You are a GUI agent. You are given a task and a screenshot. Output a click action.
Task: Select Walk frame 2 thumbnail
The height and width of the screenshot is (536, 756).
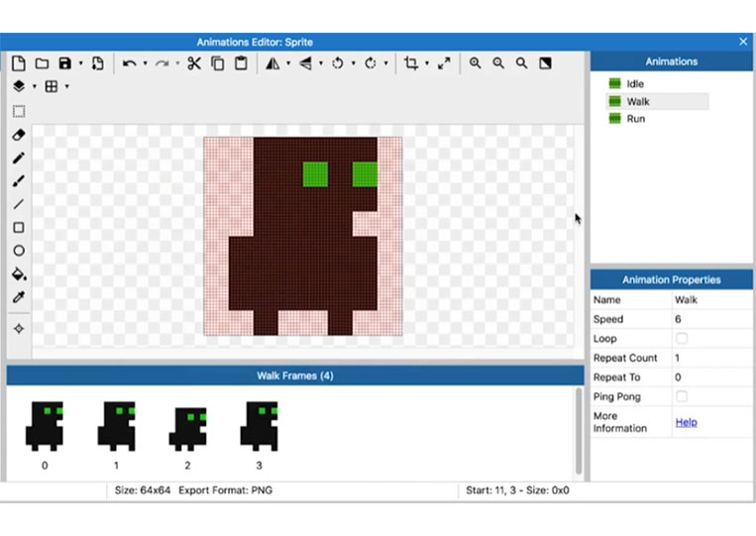point(187,429)
